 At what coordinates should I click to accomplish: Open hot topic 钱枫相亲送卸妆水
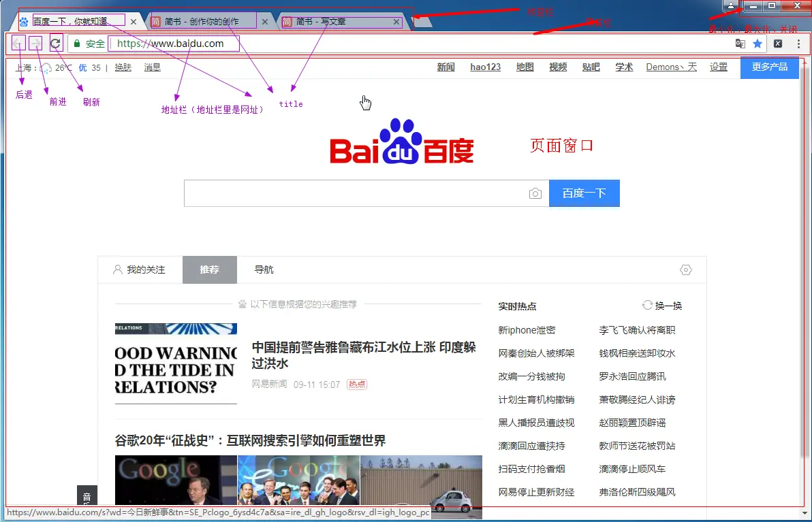(637, 353)
